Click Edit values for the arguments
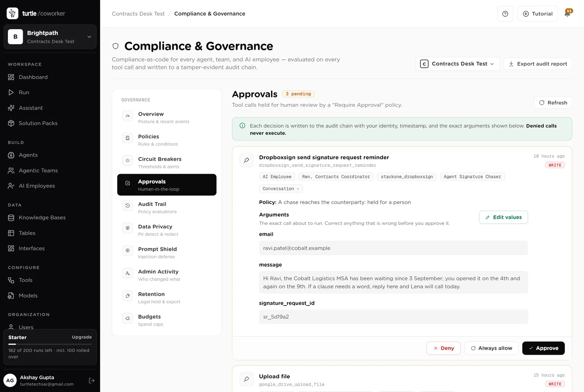Viewport: 584px width, 392px height. [503, 217]
